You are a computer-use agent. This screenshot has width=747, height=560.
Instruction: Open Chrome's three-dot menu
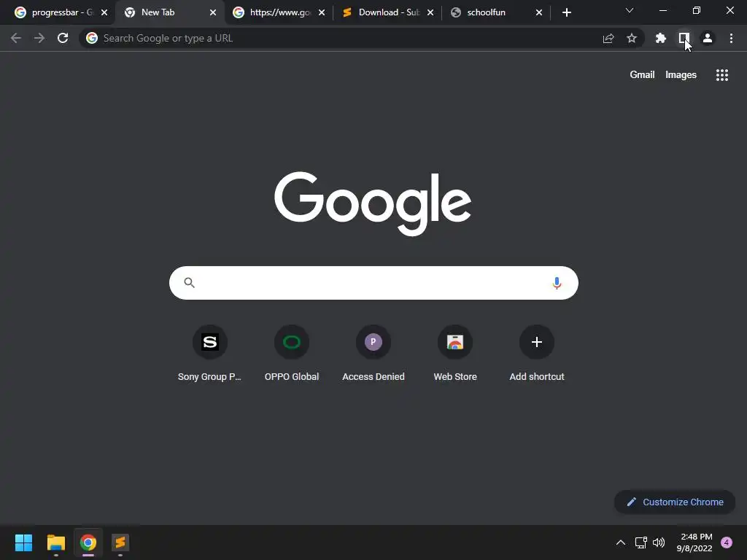731,38
